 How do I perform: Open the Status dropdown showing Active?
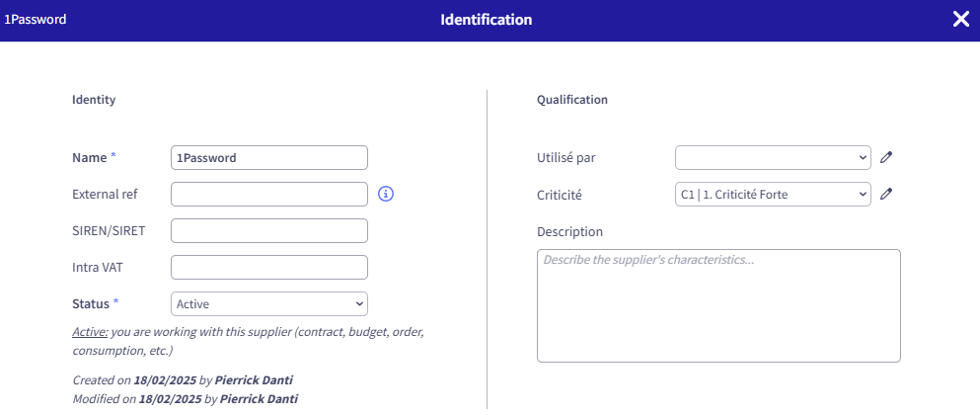269,304
